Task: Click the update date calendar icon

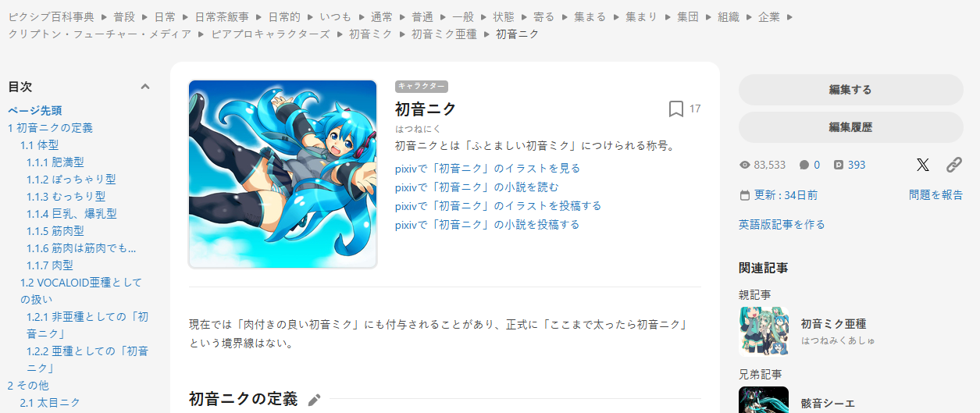Action: [x=744, y=195]
